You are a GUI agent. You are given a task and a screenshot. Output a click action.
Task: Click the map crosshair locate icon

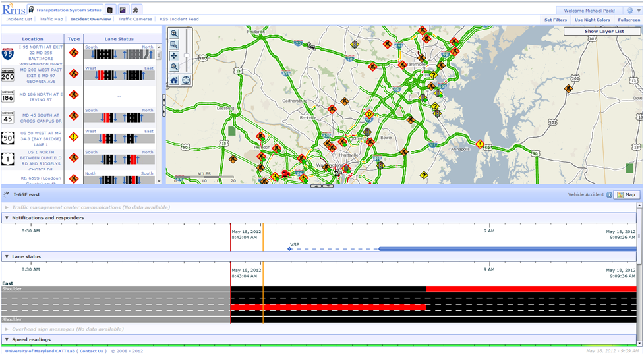click(186, 80)
